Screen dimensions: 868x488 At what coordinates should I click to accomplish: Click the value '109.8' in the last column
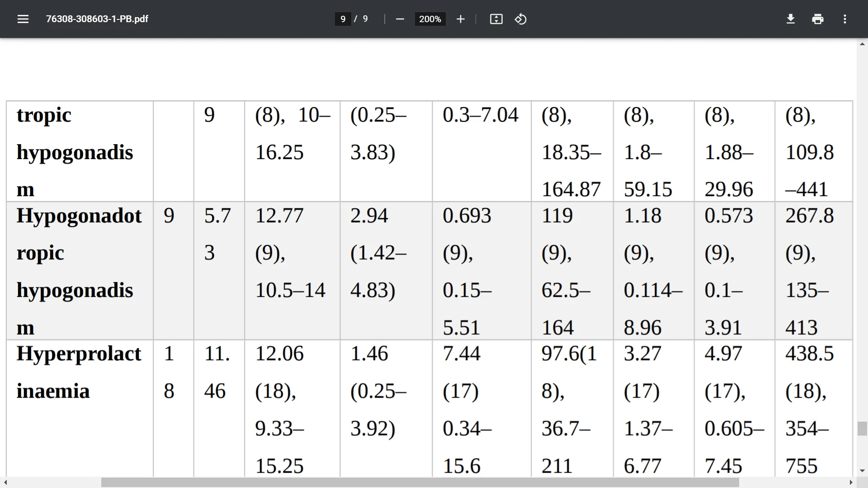pyautogui.click(x=809, y=152)
